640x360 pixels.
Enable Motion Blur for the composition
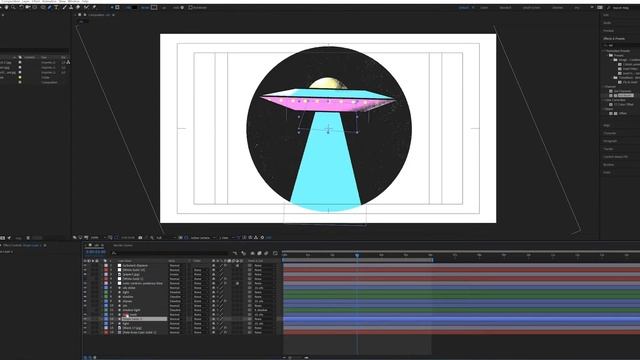(x=266, y=253)
